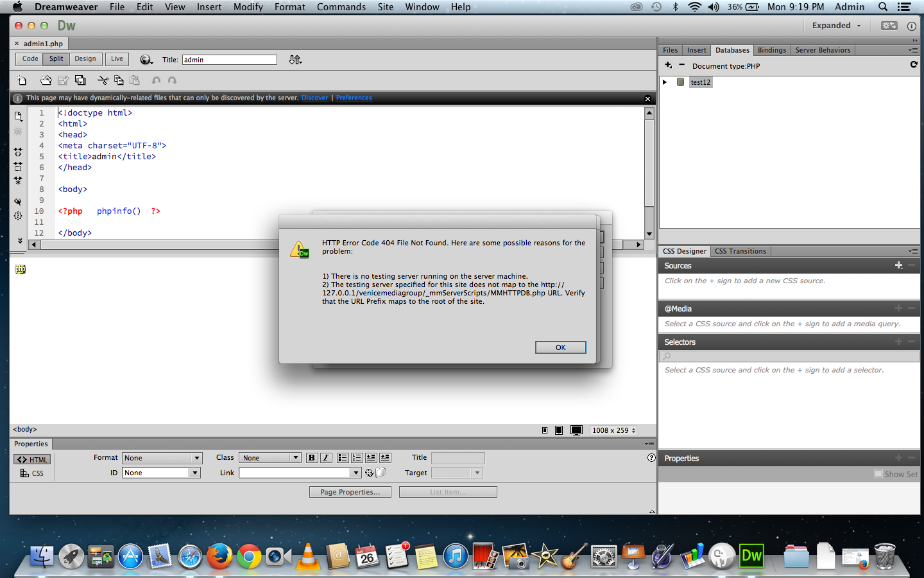Click the Properties panel help question icon
The width and height of the screenshot is (924, 578).
click(x=651, y=458)
